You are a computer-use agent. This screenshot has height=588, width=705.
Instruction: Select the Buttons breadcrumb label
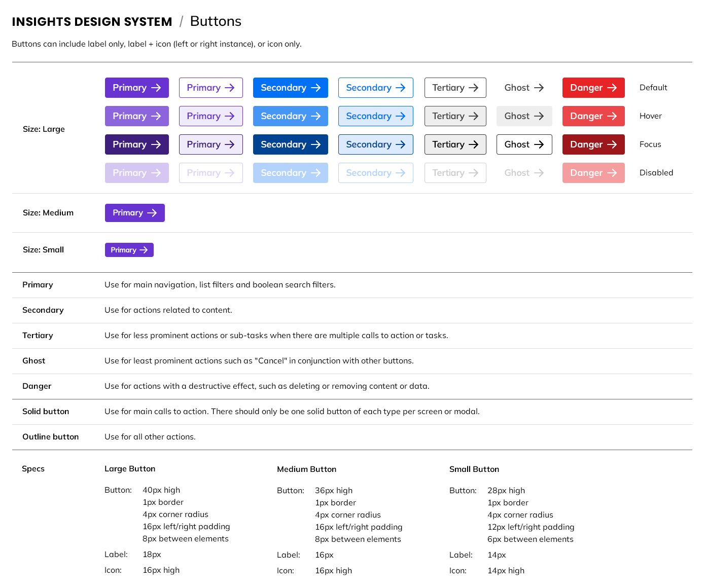point(216,21)
